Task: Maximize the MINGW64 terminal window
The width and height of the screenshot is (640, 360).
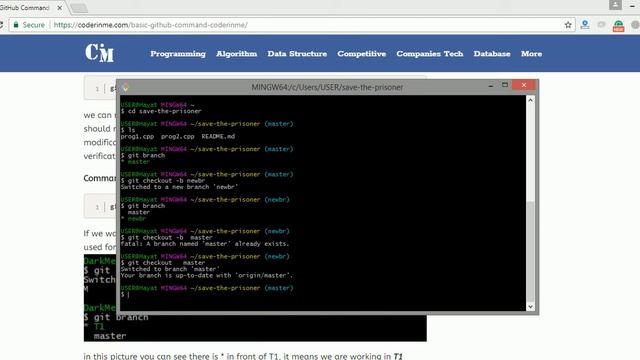Action: 505,85
